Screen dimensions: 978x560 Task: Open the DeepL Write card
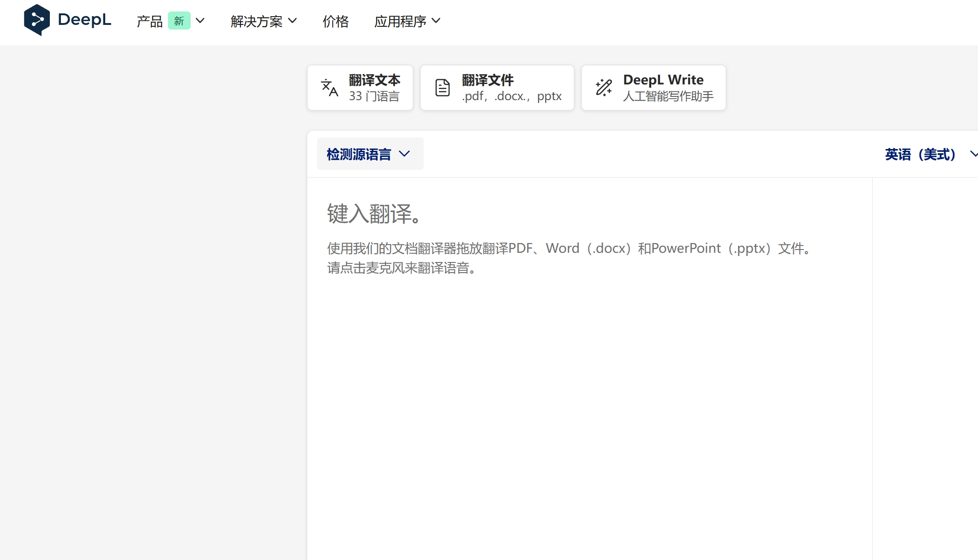click(653, 88)
